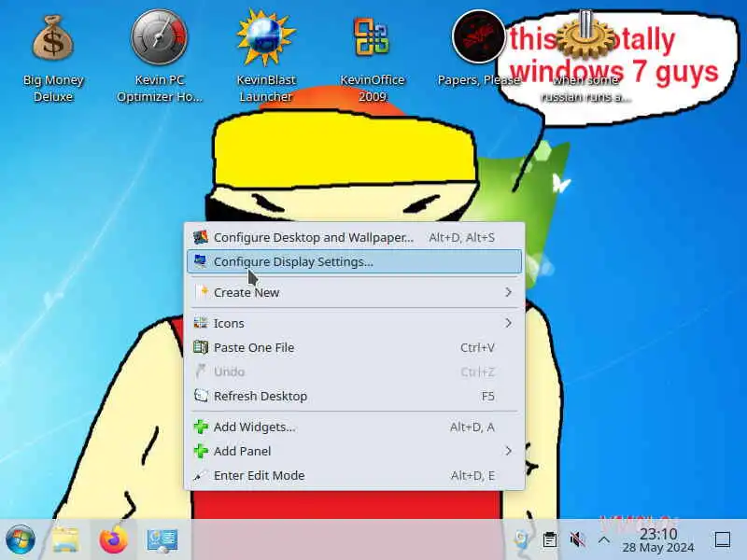Click the paste icon beside Paste One File

[x=201, y=347]
